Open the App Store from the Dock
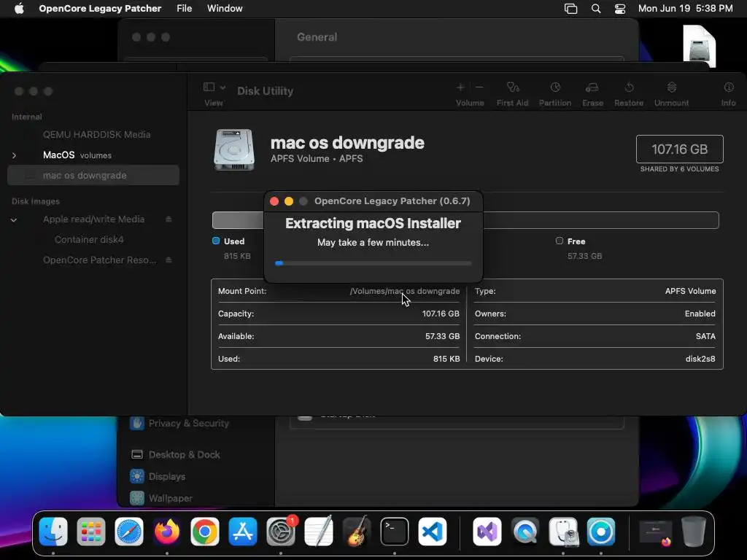747x560 pixels. point(243,532)
